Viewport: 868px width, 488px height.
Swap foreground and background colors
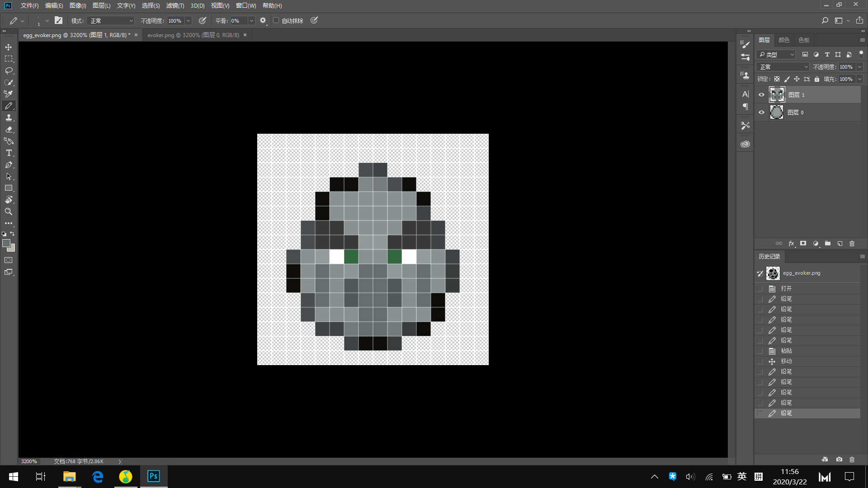(13, 234)
